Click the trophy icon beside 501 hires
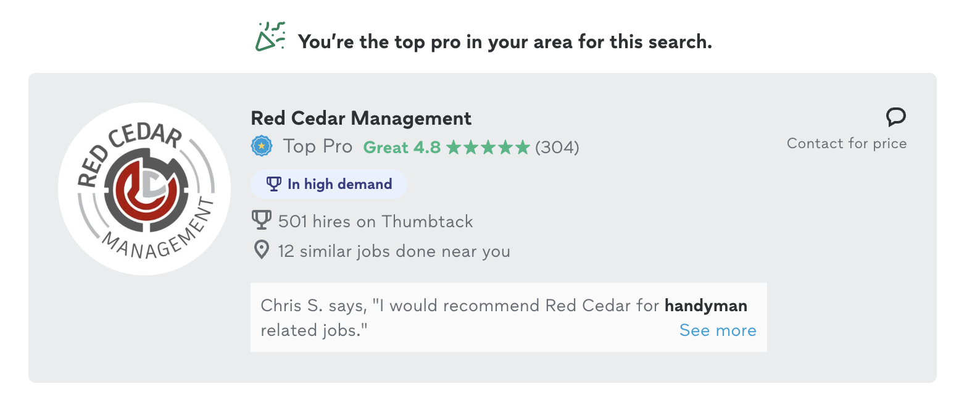The height and width of the screenshot is (410, 980). tap(262, 220)
